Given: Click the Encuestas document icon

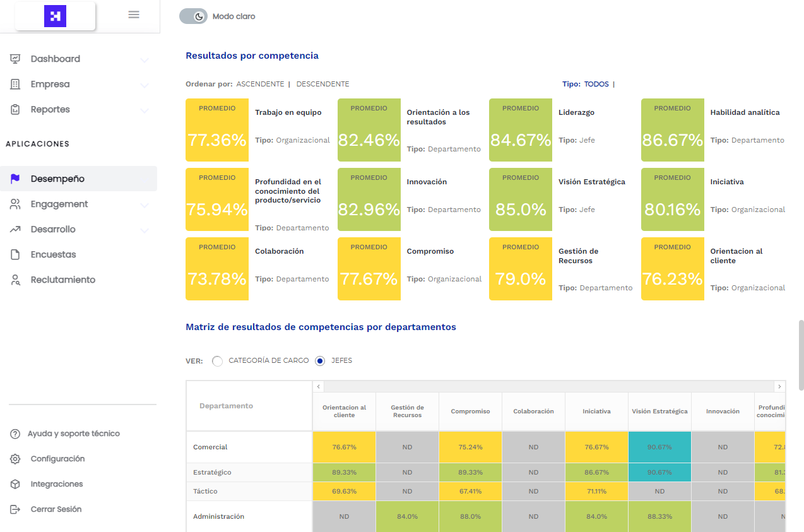Looking at the screenshot, I should (15, 254).
